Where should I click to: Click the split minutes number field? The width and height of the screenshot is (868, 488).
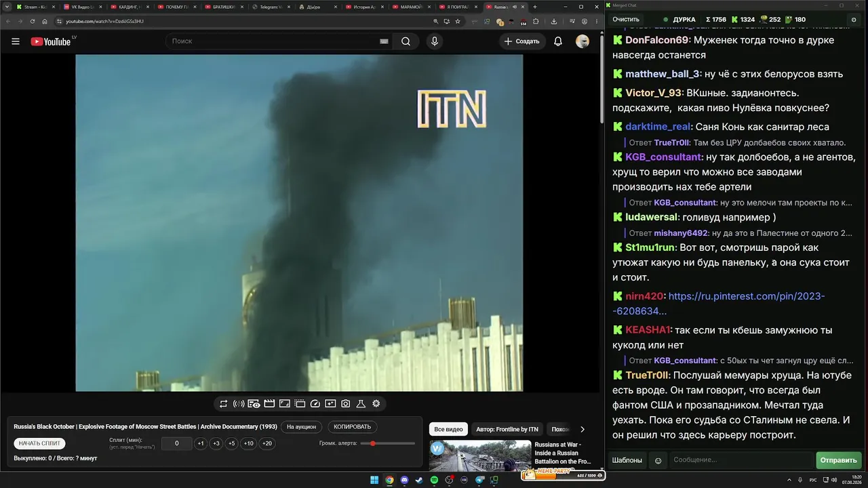tap(177, 444)
